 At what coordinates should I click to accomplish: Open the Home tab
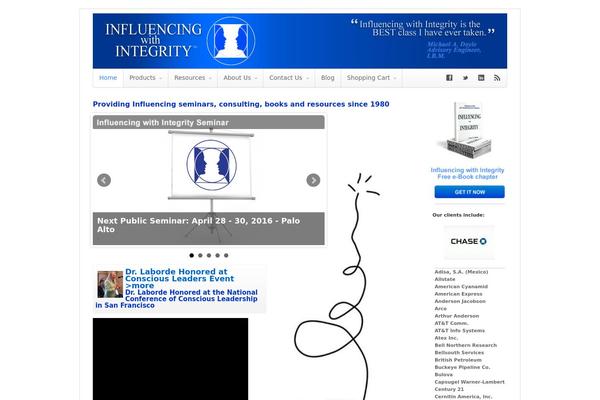108,78
